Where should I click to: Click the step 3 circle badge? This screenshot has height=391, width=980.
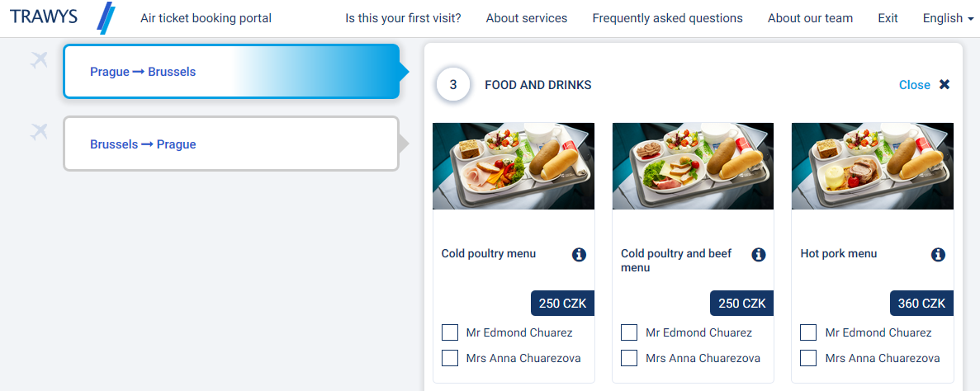[x=453, y=85]
